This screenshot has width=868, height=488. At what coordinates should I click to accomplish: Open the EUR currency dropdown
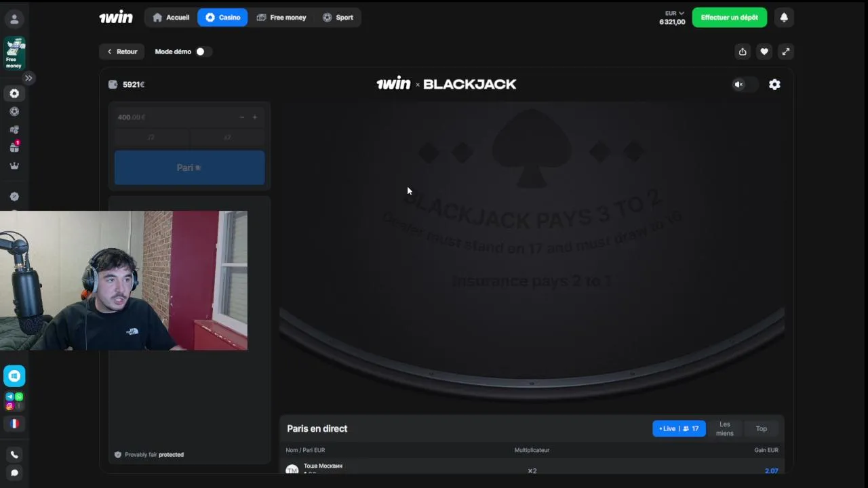tap(675, 13)
